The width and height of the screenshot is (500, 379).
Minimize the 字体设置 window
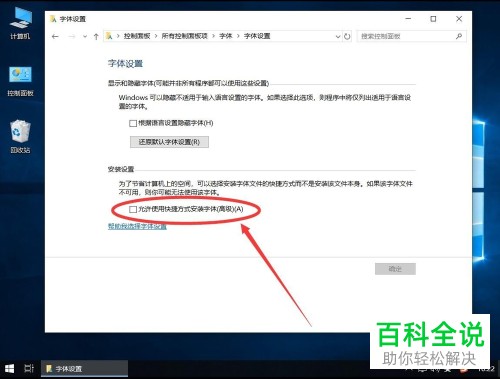pos(408,19)
